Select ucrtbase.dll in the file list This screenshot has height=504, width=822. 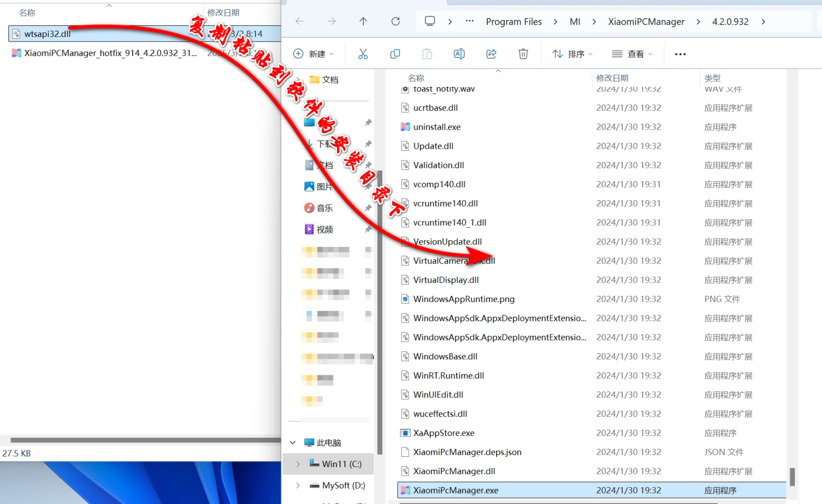click(x=436, y=108)
